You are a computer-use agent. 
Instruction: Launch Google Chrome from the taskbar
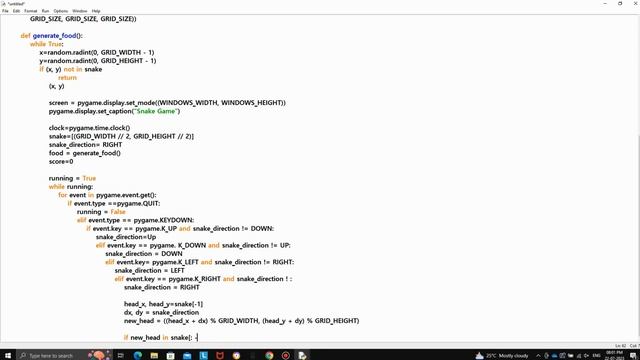click(x=269, y=356)
